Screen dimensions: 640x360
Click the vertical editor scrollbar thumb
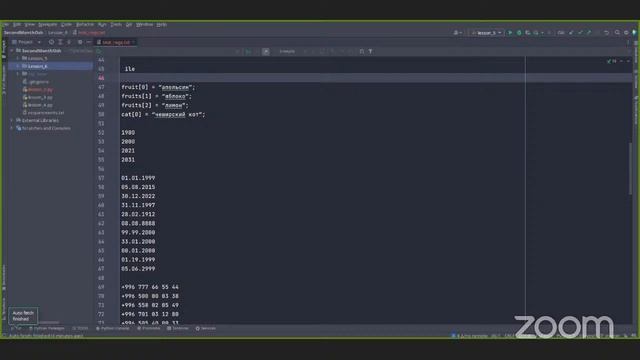click(630, 169)
